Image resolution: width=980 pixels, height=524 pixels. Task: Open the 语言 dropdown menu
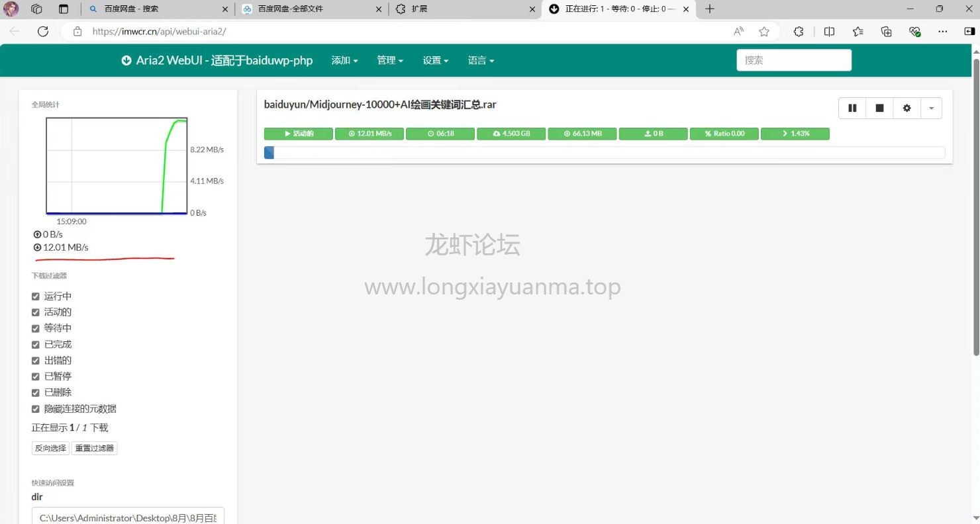pos(481,60)
